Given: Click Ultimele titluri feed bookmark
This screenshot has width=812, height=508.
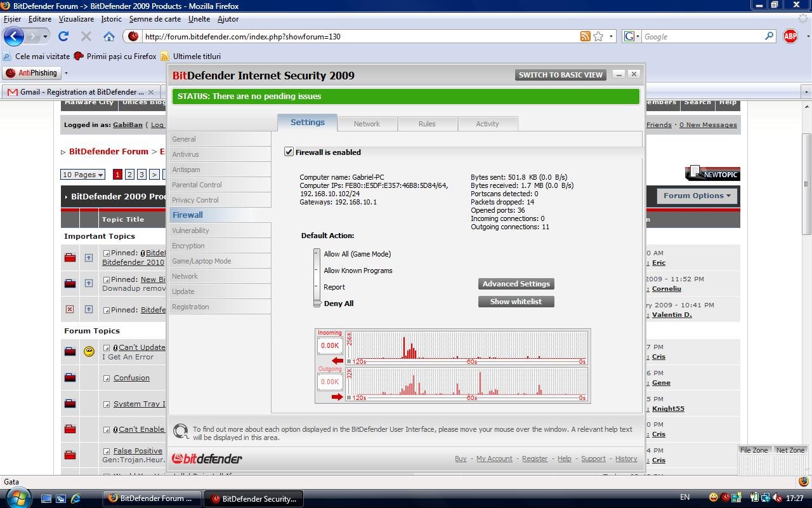Looking at the screenshot, I should coord(190,57).
